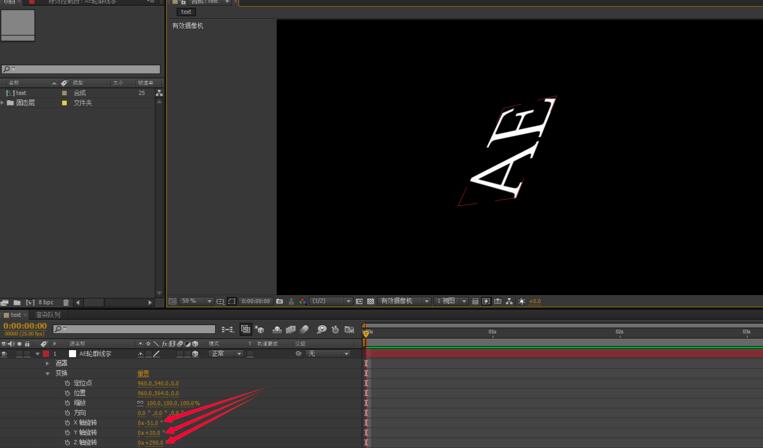Expand the 固态层 folder in project panel
The height and width of the screenshot is (448, 763).
click(x=2, y=103)
